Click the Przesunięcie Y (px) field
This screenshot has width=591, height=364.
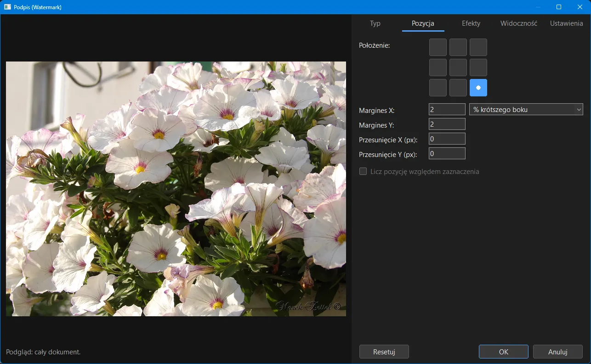tap(447, 153)
